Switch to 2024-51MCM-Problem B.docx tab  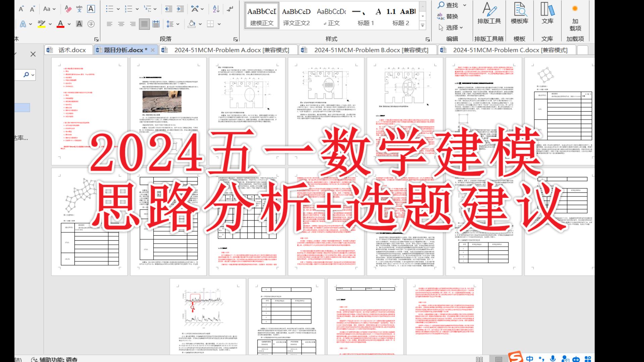(x=368, y=50)
